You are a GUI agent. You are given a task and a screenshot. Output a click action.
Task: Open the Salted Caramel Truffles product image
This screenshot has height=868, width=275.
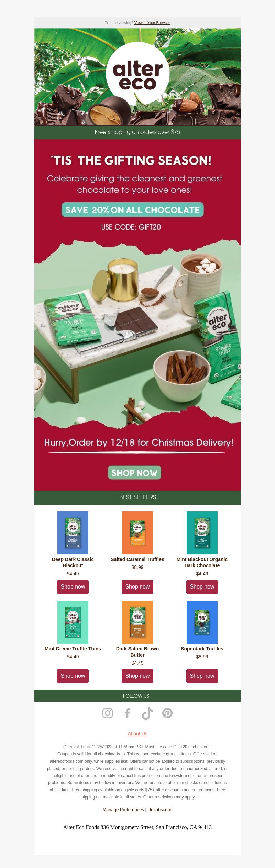(137, 533)
